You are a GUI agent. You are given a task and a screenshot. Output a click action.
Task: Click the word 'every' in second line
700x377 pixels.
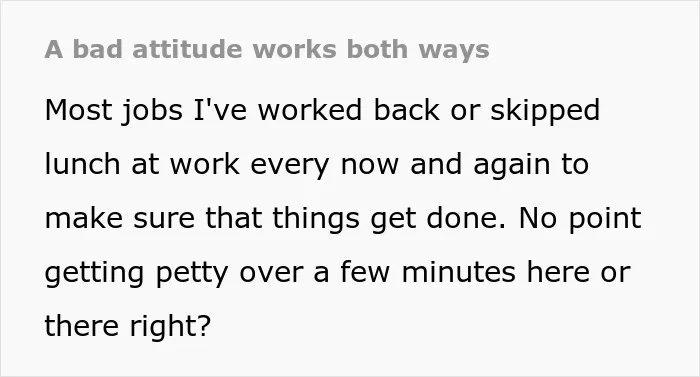pyautogui.click(x=289, y=166)
